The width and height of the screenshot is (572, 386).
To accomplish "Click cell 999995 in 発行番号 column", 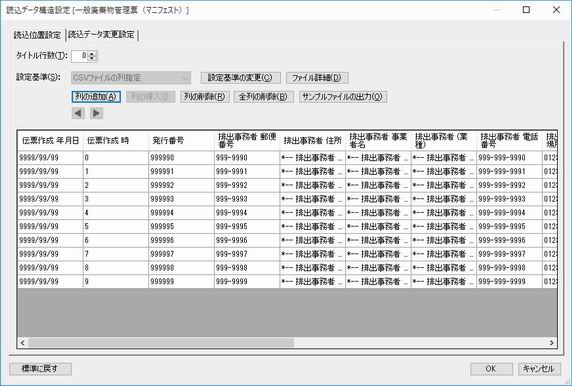I will pyautogui.click(x=181, y=227).
